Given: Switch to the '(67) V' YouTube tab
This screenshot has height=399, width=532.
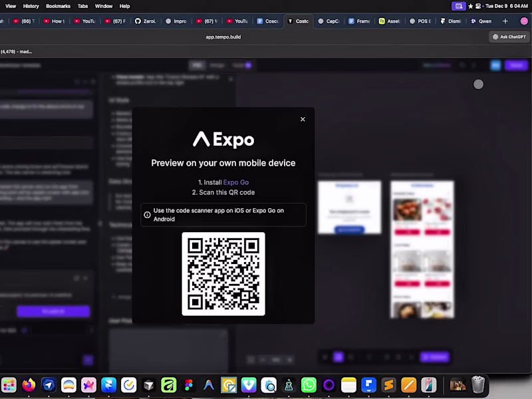Looking at the screenshot, I should tap(207, 21).
